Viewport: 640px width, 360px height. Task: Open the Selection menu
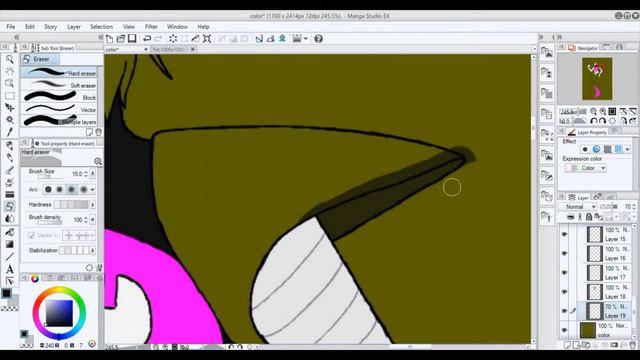click(x=102, y=27)
